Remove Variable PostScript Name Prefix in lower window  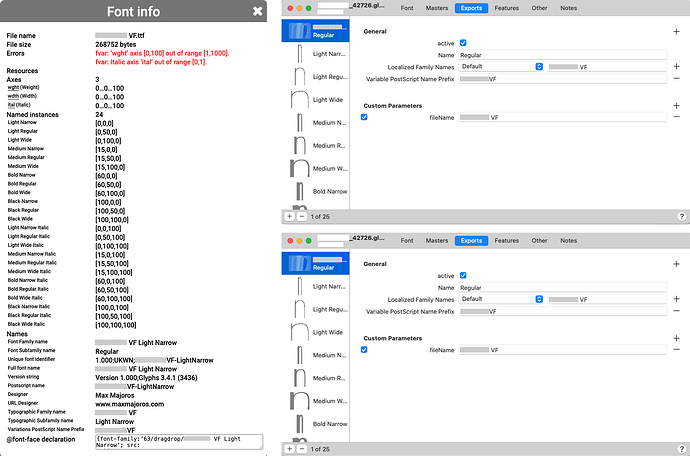(677, 312)
